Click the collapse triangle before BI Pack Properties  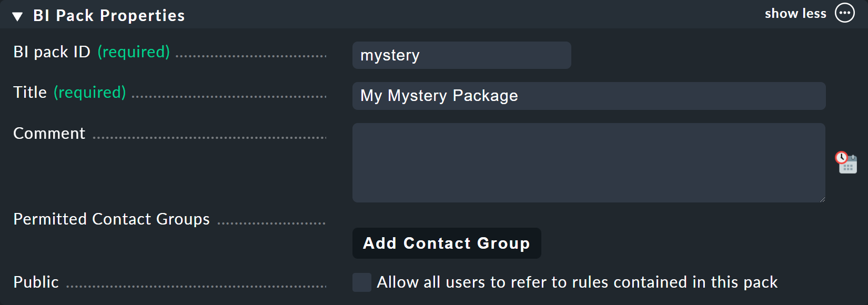tap(17, 15)
